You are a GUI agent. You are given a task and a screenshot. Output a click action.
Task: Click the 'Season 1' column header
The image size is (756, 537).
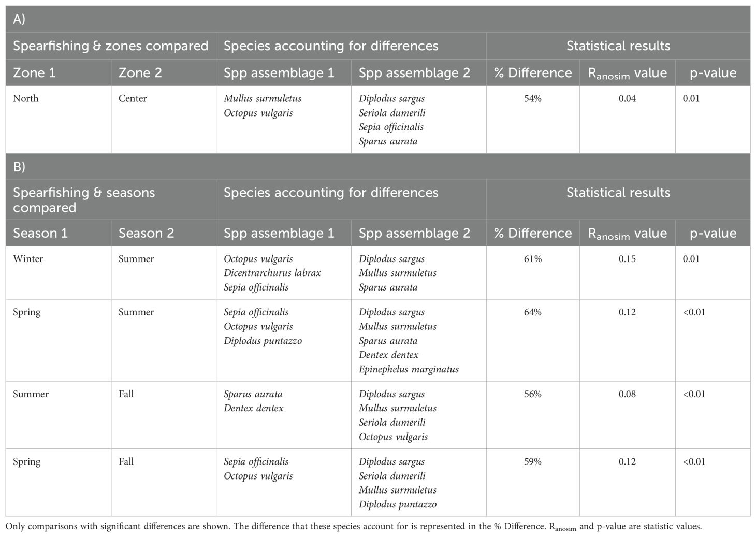click(40, 233)
